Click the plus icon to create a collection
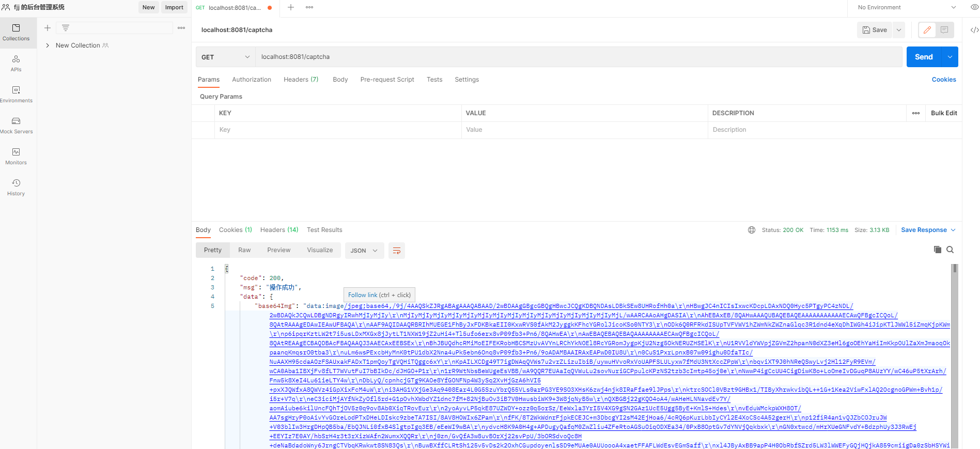980x449 pixels. [48, 28]
